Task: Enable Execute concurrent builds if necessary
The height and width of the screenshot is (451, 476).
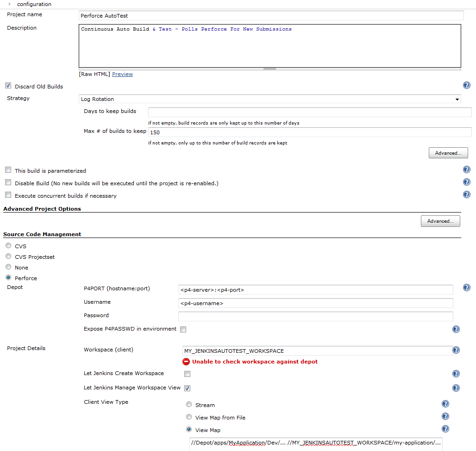Action: tap(8, 194)
